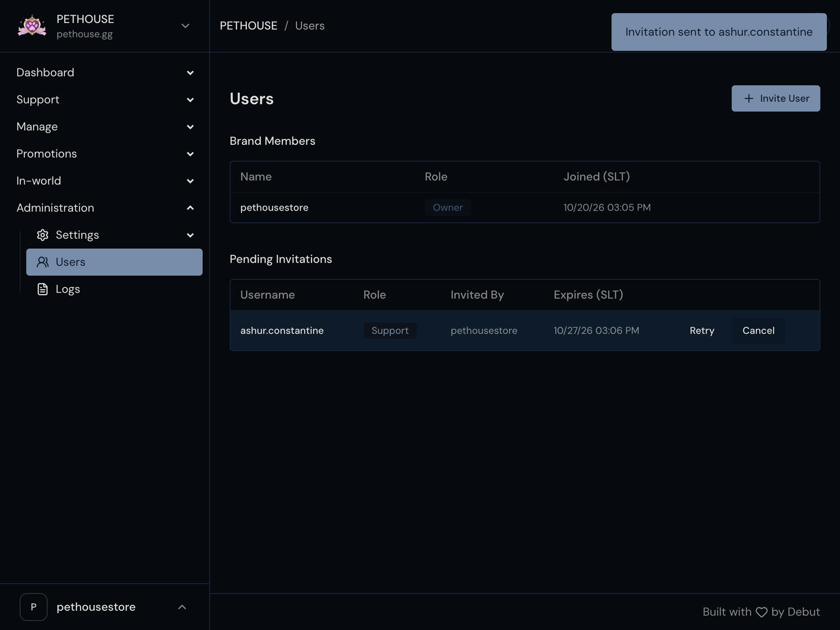Expand the Dashboard section chevron
This screenshot has width=840, height=630.
(190, 73)
